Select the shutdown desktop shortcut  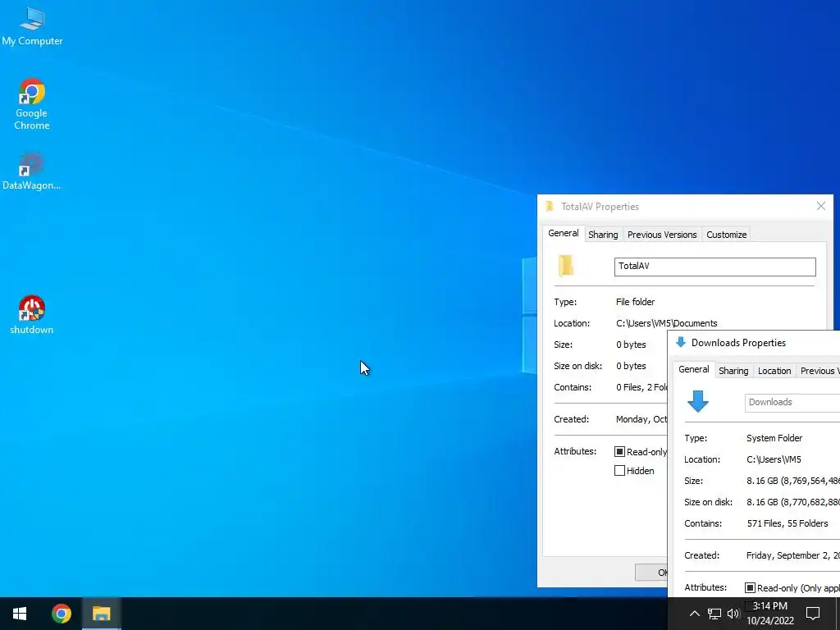pyautogui.click(x=32, y=315)
